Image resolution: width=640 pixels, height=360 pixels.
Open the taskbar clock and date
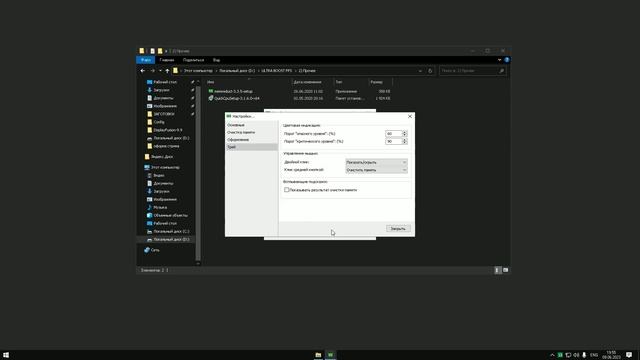611,355
